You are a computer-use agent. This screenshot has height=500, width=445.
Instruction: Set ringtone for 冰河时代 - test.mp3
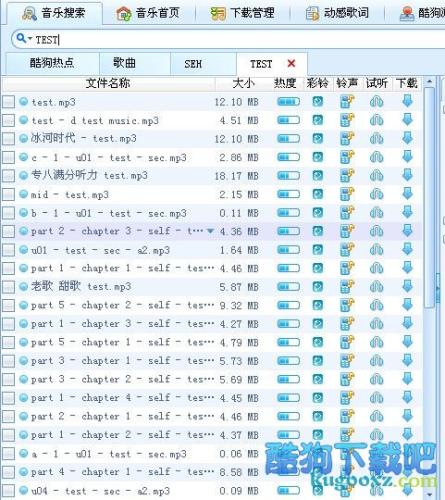347,139
